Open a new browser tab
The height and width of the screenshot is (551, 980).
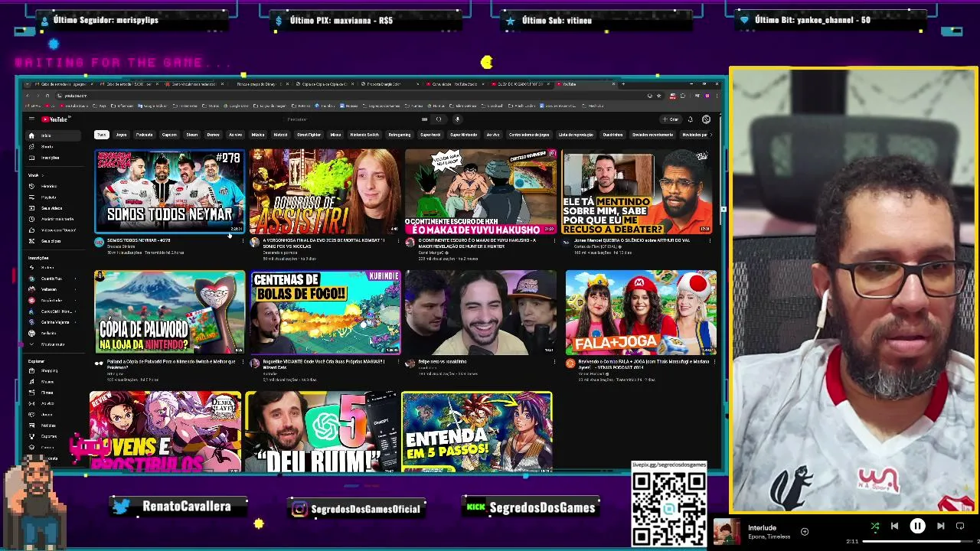[x=623, y=84]
